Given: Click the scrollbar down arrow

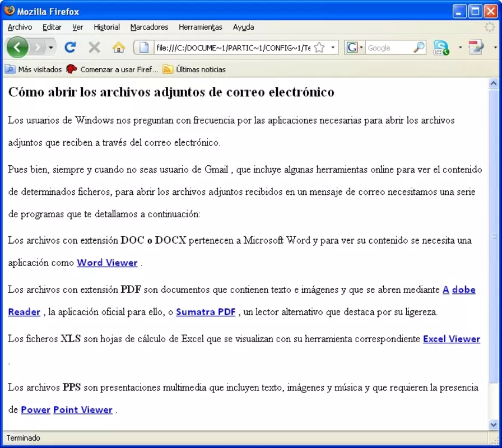Looking at the screenshot, I should 494,424.
